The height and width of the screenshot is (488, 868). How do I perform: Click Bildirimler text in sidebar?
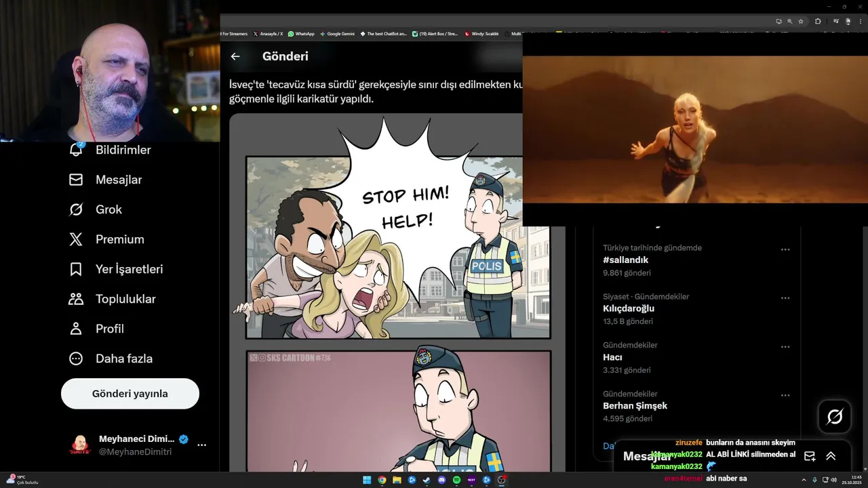123,150
